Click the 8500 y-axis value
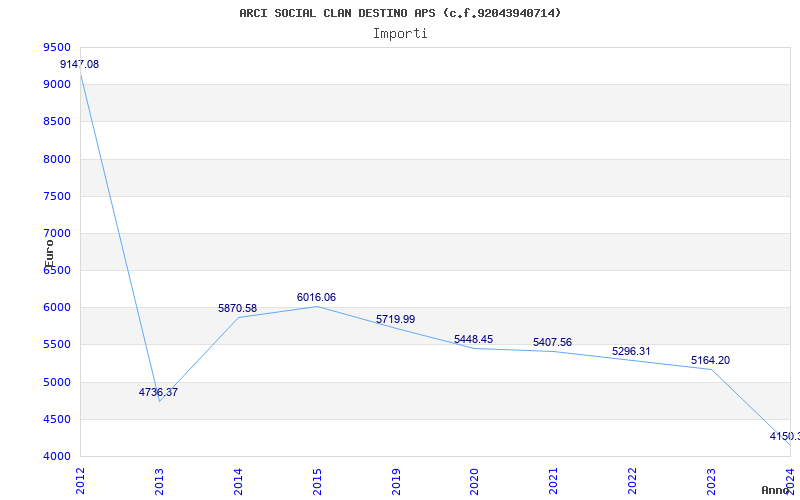The width and height of the screenshot is (800, 500). coord(57,122)
